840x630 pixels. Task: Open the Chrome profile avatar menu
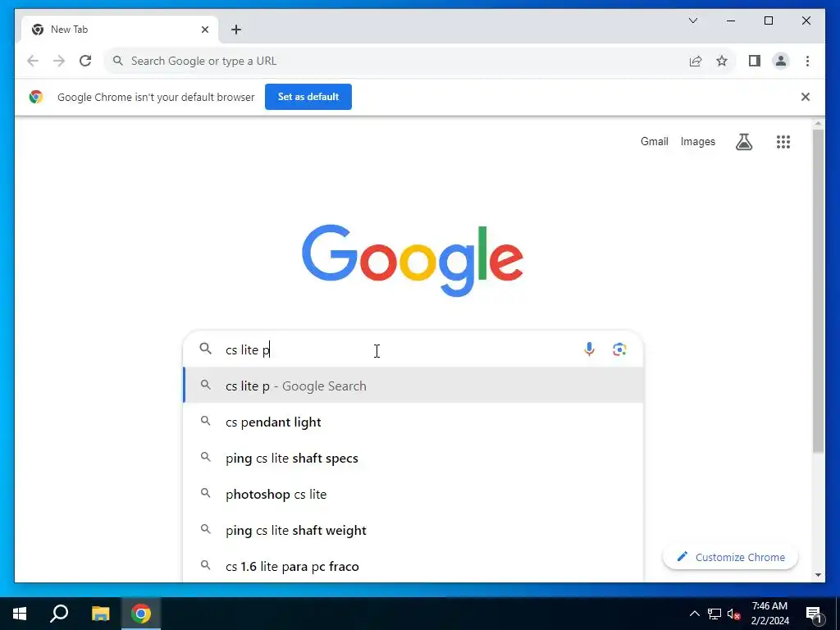781,61
